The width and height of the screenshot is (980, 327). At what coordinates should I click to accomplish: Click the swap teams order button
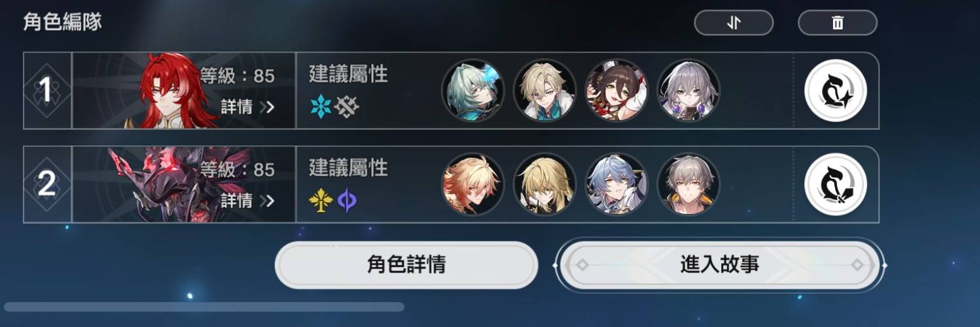coord(734,23)
